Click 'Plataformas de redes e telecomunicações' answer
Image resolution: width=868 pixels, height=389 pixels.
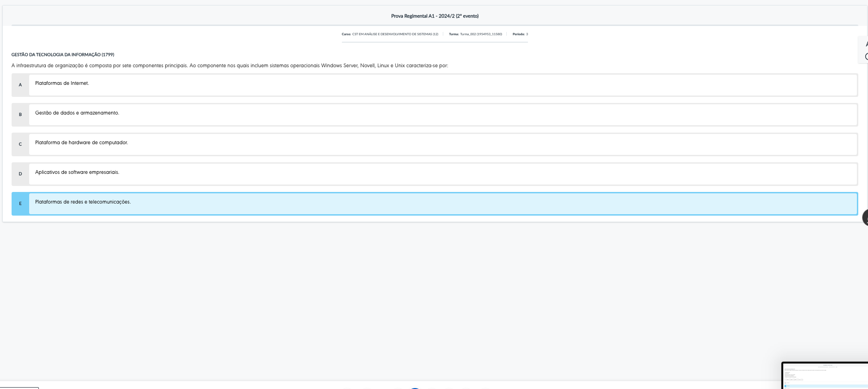(83, 202)
